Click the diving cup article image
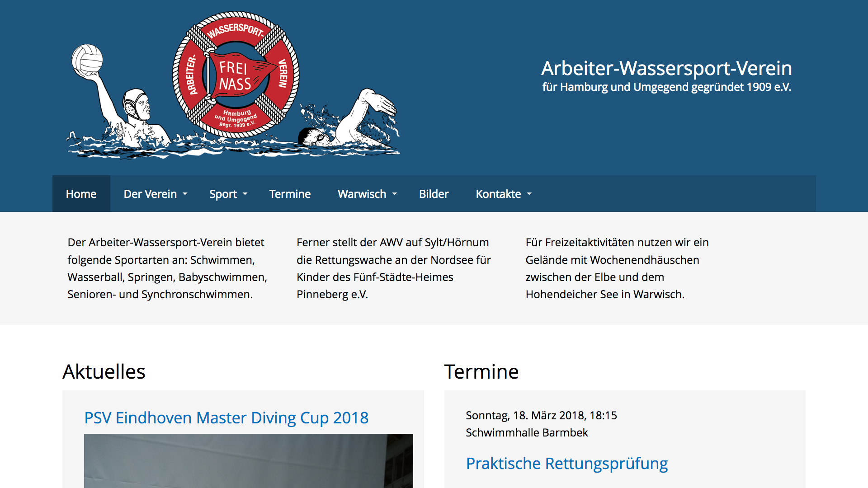This screenshot has height=488, width=868. click(x=249, y=461)
